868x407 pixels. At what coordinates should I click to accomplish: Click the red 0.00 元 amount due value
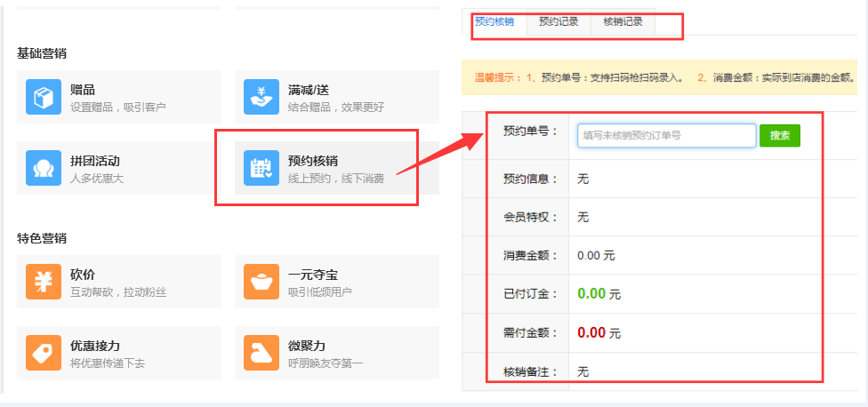(x=599, y=332)
